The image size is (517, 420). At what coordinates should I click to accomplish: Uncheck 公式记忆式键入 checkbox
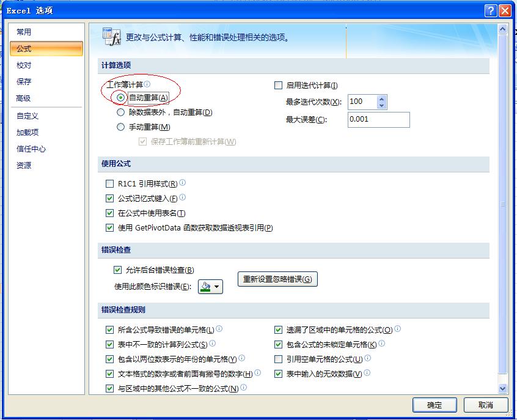(109, 198)
